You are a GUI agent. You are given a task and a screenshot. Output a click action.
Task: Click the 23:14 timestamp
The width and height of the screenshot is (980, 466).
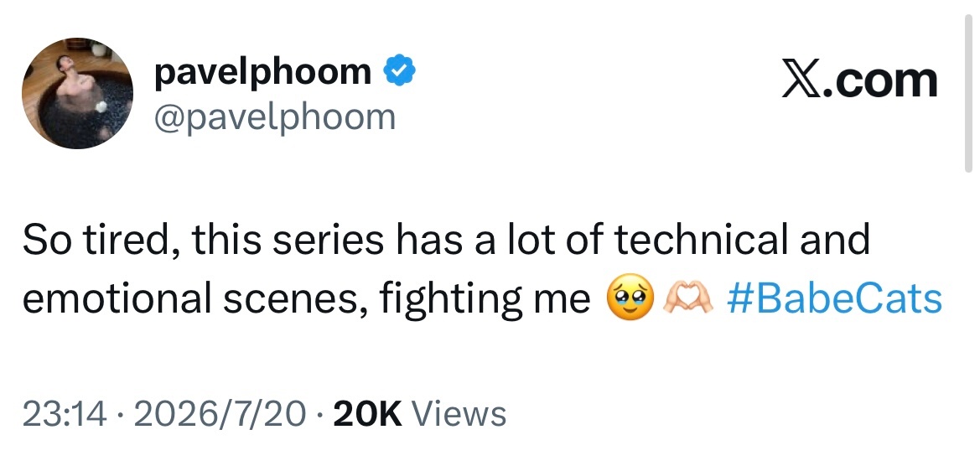point(64,413)
